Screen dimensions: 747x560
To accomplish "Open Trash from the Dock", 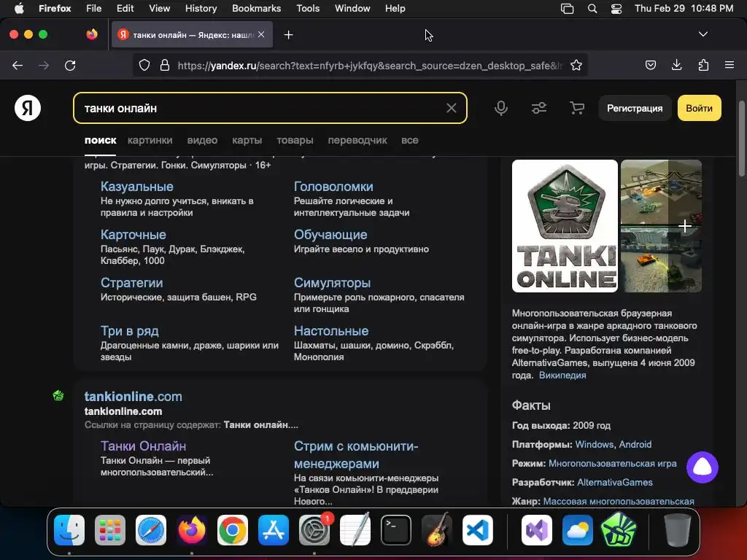I will tap(678, 529).
